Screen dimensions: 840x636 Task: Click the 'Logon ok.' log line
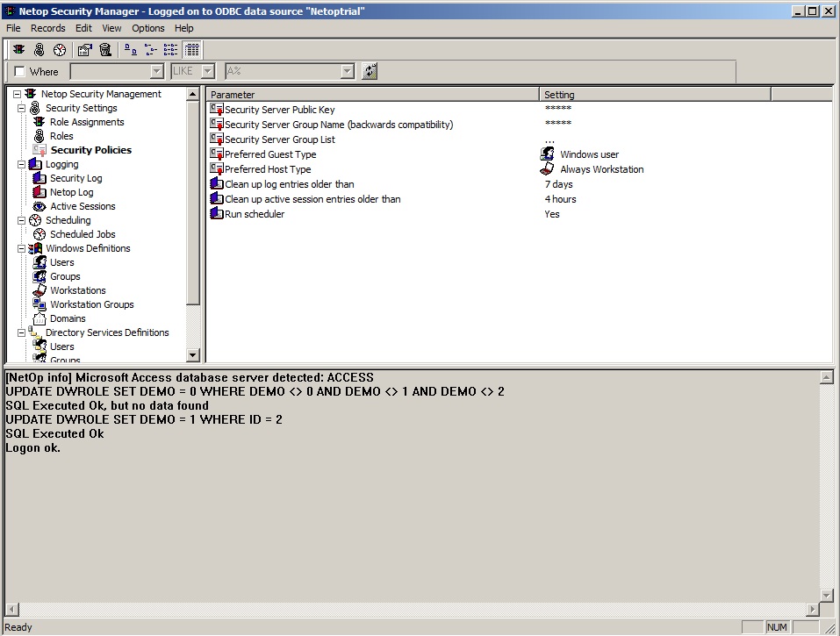coord(32,448)
